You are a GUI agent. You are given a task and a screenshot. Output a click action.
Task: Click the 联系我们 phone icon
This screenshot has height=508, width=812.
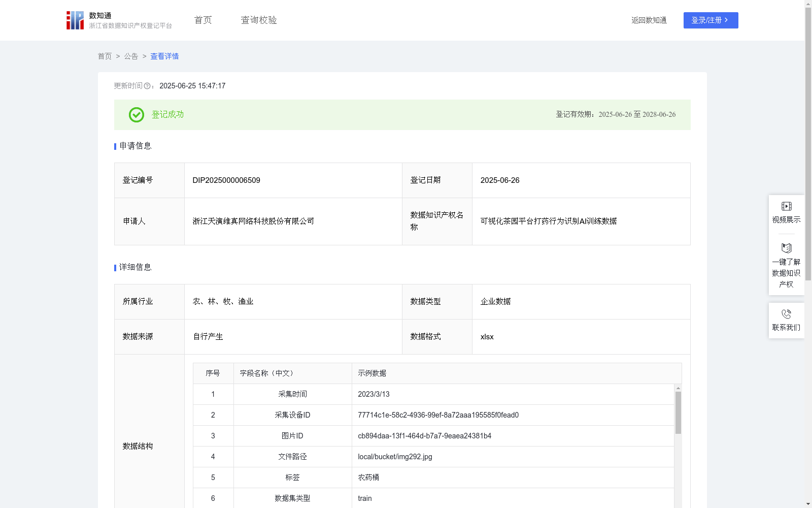click(787, 314)
